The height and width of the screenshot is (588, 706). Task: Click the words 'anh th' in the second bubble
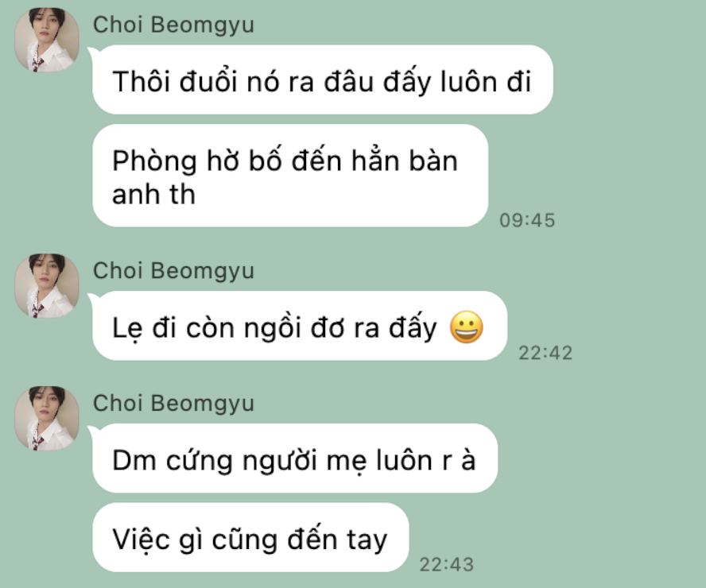153,195
